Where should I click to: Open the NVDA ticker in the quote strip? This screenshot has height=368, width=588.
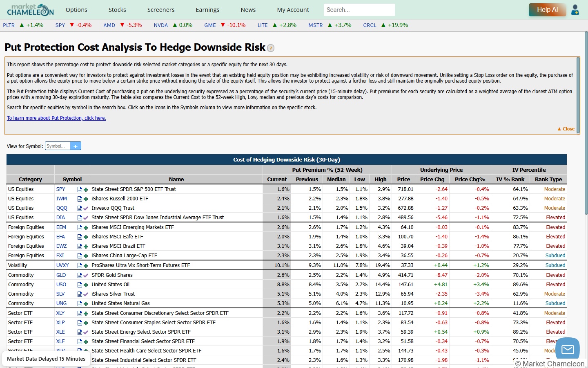(x=161, y=25)
